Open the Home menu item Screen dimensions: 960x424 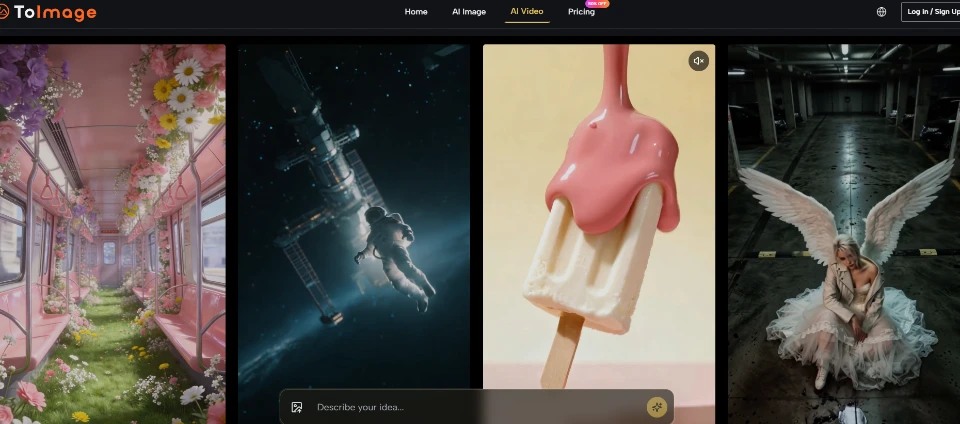click(x=416, y=12)
